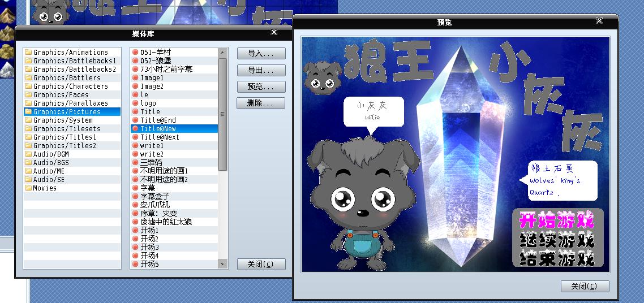Click folder icon beside Graphics/Animations
The width and height of the screenshot is (644, 303).
pyautogui.click(x=28, y=52)
